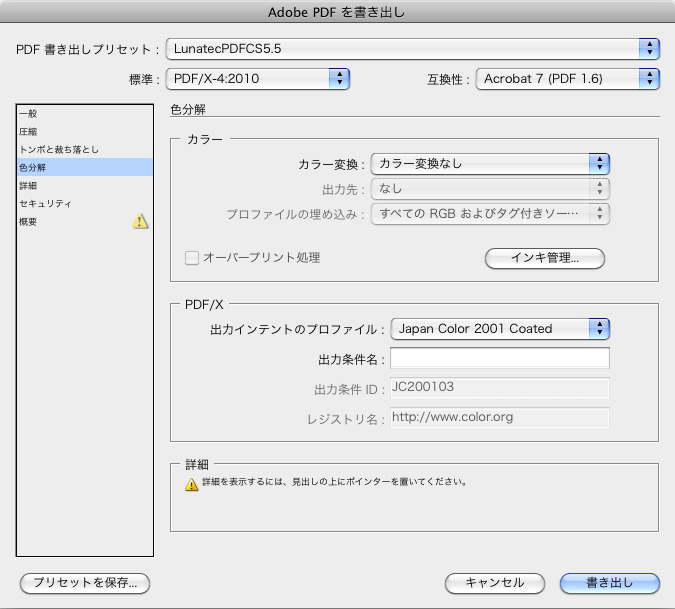
Task: Click the PDF/X group label
Action: pos(204,305)
